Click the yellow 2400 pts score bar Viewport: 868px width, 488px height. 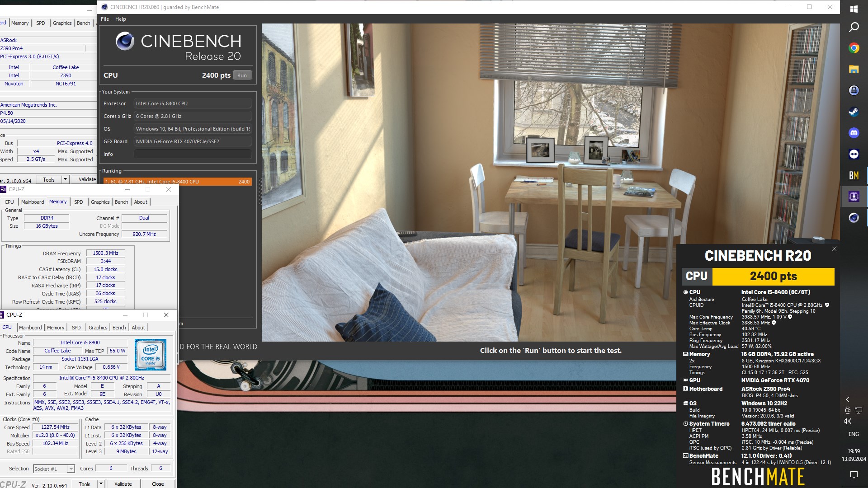773,276
